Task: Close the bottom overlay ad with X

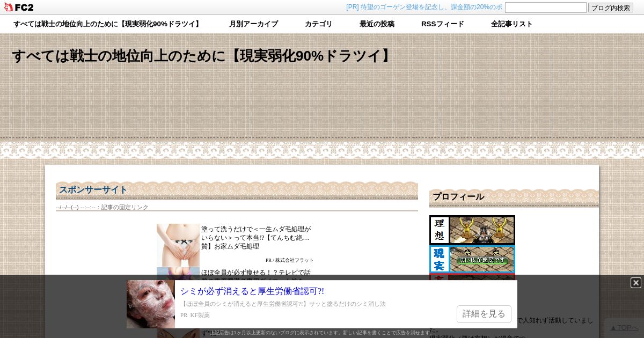Action: pos(636,283)
